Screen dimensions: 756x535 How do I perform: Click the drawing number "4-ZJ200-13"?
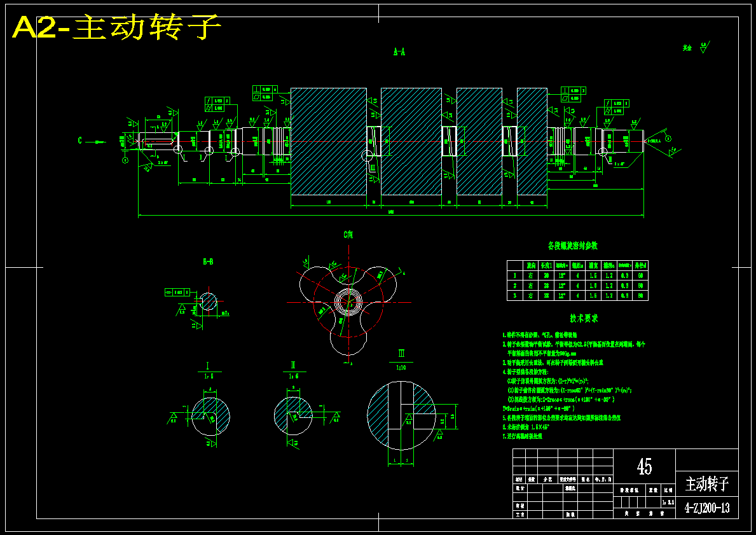[707, 508]
